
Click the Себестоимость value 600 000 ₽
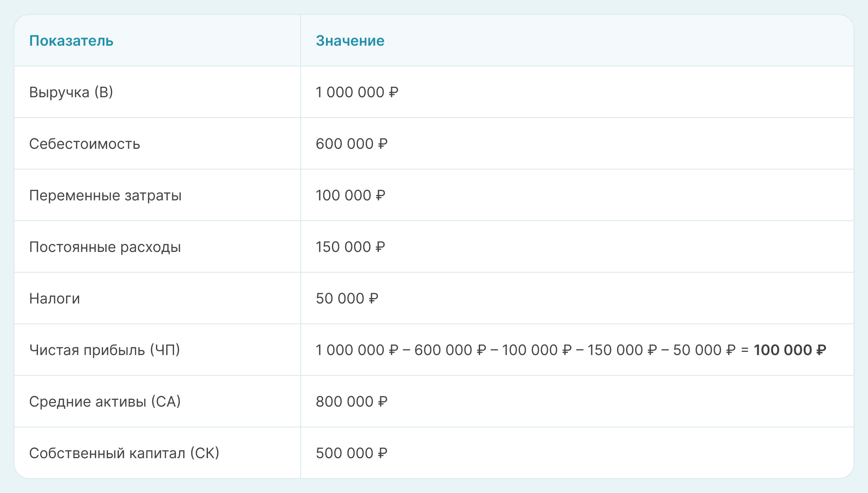point(351,144)
